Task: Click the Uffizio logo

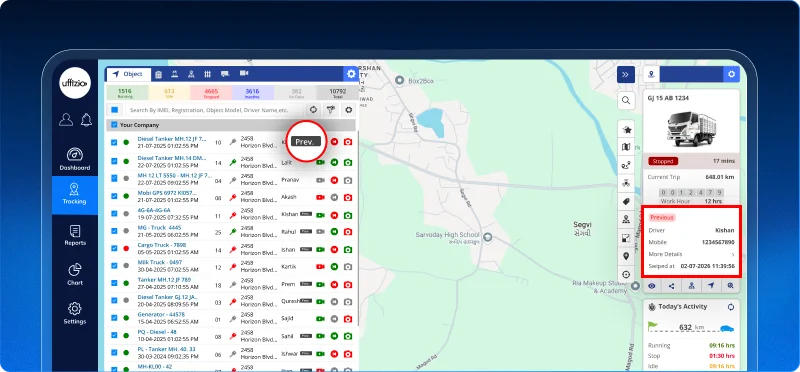Action: tap(75, 83)
